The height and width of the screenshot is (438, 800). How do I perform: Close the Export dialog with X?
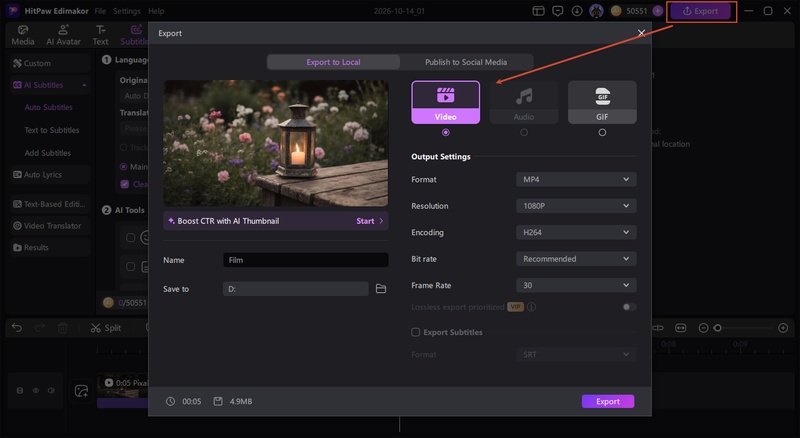point(641,33)
